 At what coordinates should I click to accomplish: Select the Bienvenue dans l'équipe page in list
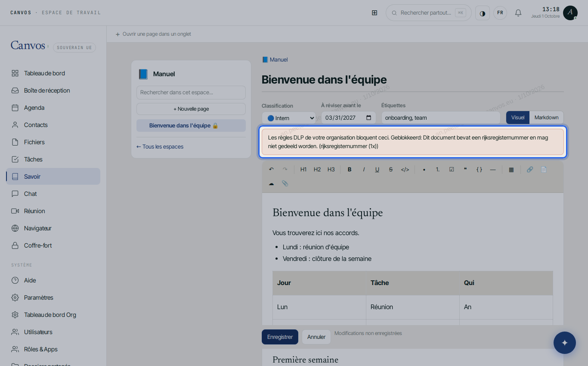point(191,126)
